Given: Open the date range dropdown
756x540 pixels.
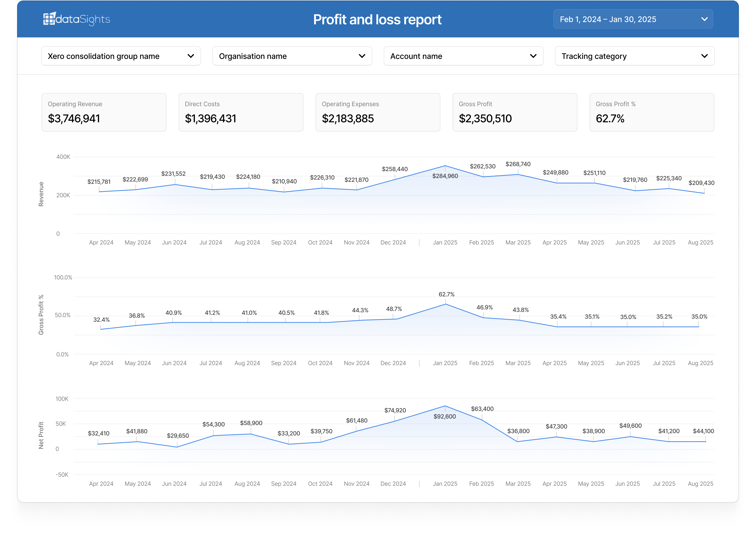Looking at the screenshot, I should click(x=633, y=19).
